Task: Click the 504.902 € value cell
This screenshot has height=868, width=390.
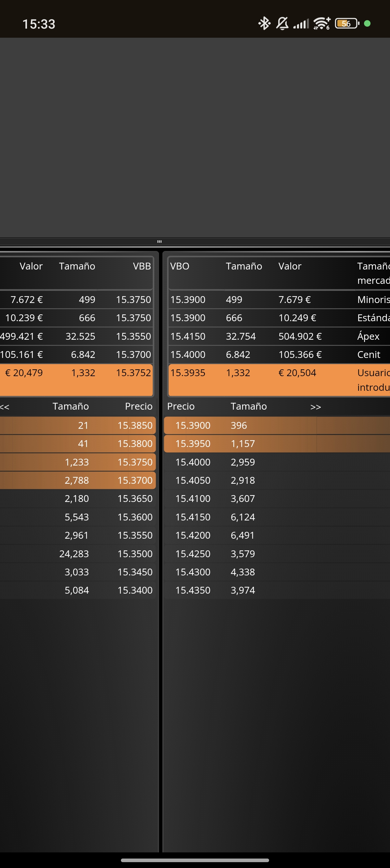Action: pos(300,336)
